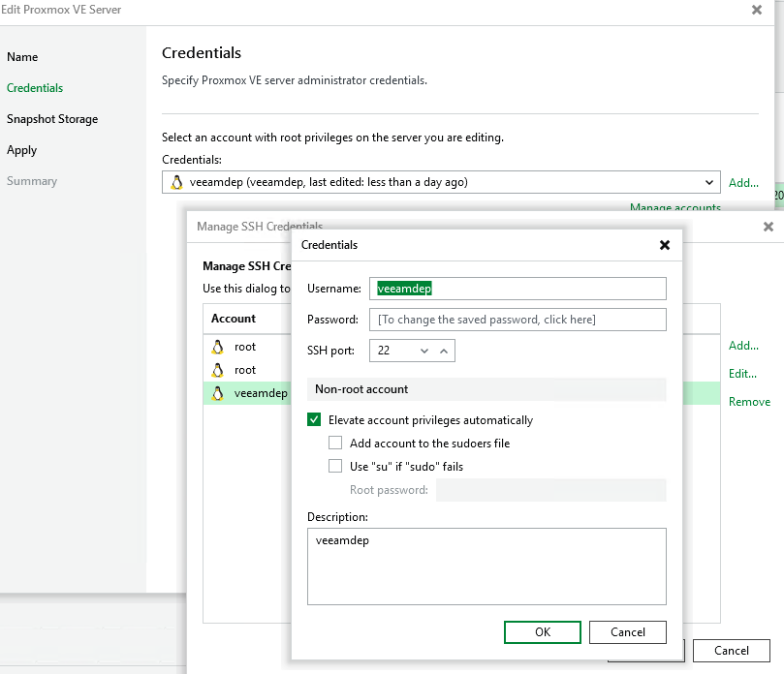The image size is (784, 674).
Task: Select the veeamdep account row
Action: pyautogui.click(x=247, y=393)
